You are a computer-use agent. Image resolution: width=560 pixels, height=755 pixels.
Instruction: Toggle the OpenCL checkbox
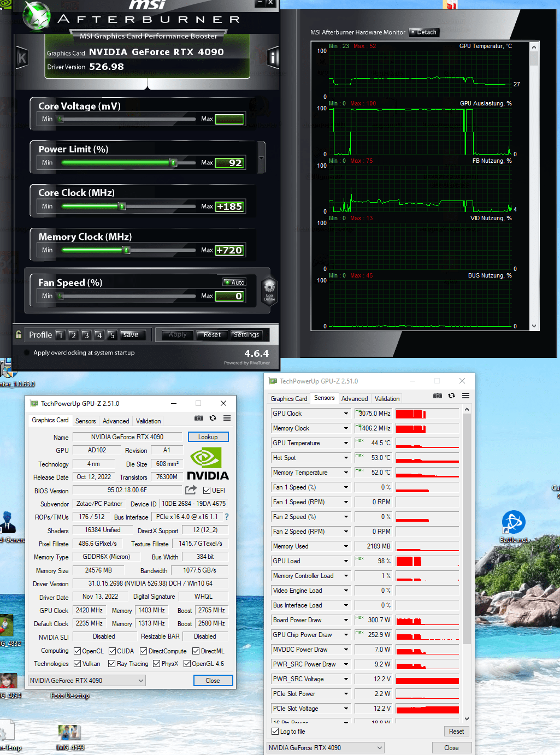(78, 651)
